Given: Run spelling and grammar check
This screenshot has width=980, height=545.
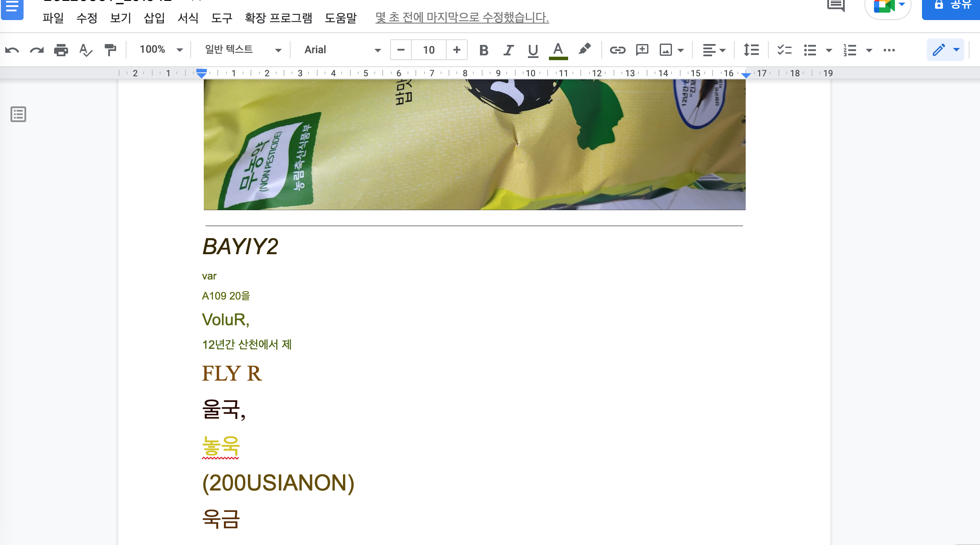Looking at the screenshot, I should pos(86,50).
